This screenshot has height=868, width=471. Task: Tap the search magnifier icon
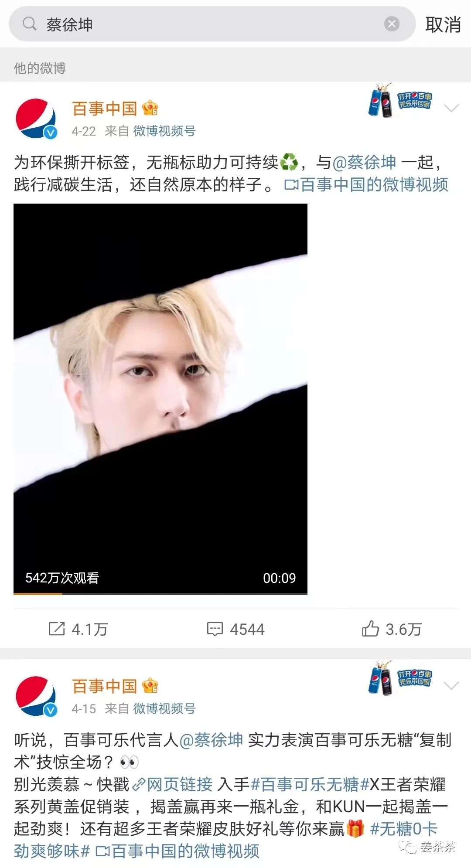29,24
